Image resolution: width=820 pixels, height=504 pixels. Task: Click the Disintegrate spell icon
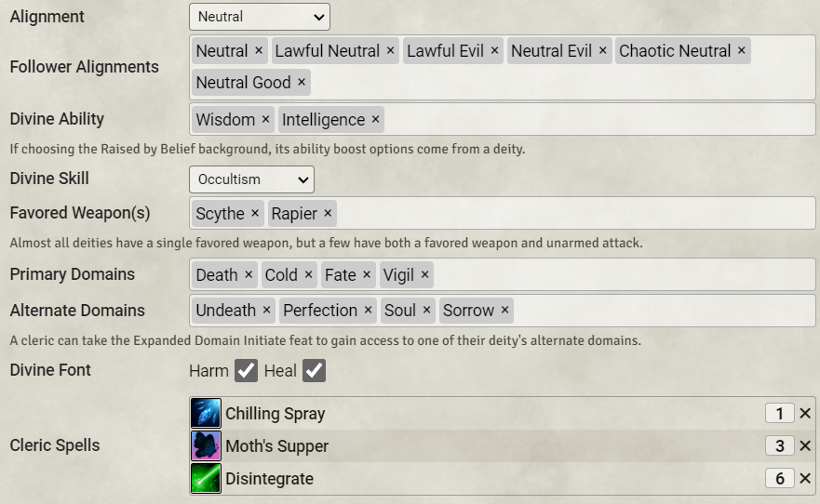[x=206, y=479]
